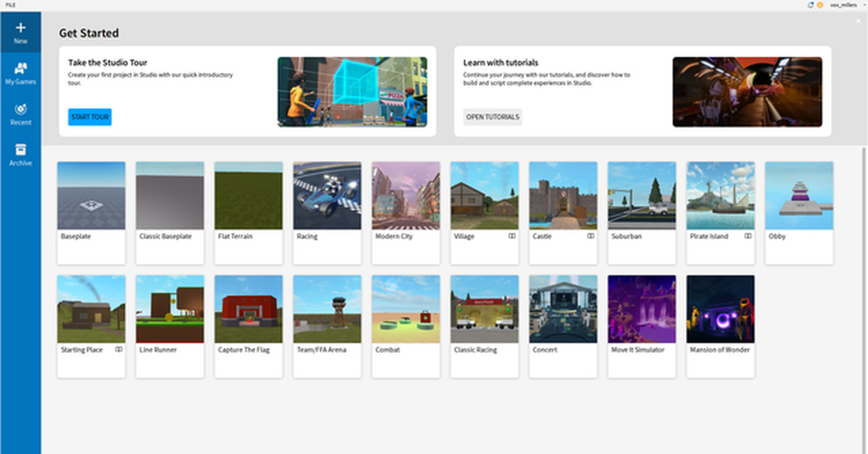Click the New plus icon in sidebar
Screen dimensions: 868x454
tap(20, 28)
